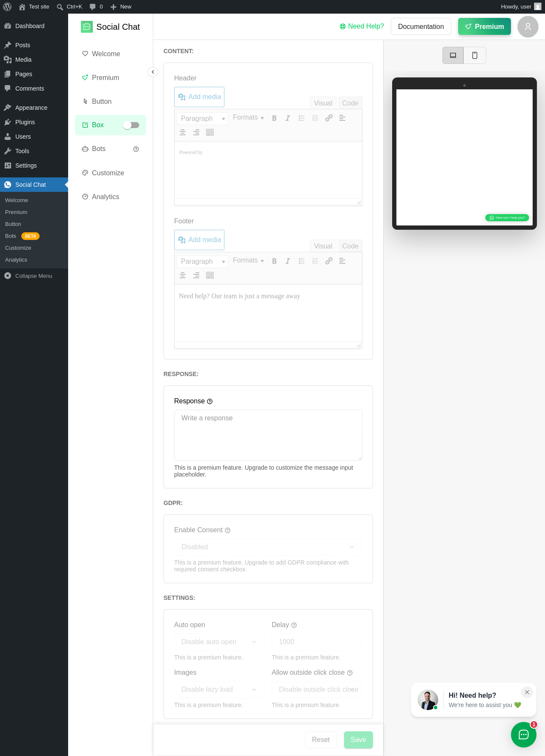The width and height of the screenshot is (545, 756).
Task: Click insert link icon in Footer editor
Action: tap(329, 261)
